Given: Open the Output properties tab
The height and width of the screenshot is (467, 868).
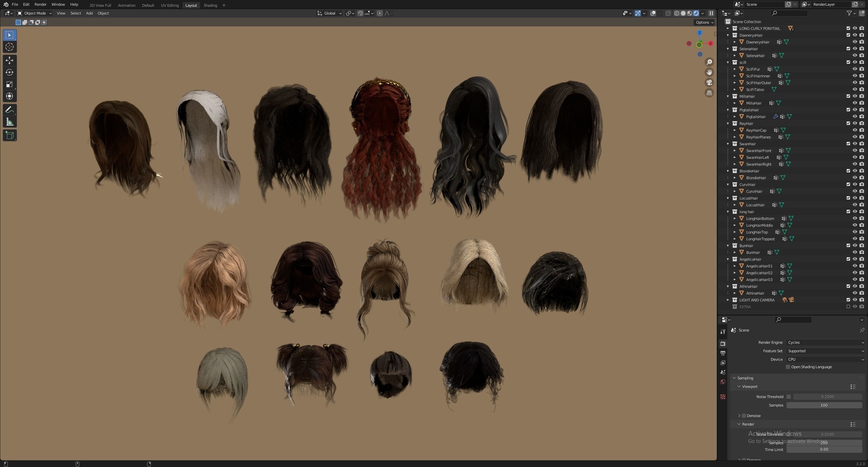Looking at the screenshot, I should pyautogui.click(x=723, y=353).
